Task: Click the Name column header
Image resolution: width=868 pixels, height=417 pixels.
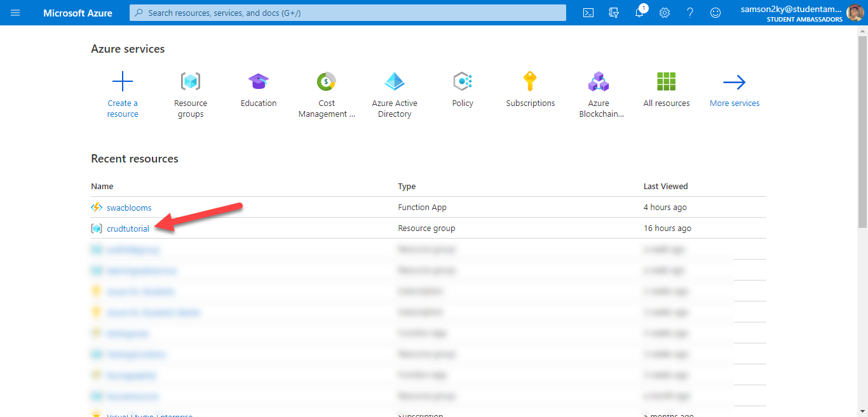Action: pyautogui.click(x=102, y=187)
